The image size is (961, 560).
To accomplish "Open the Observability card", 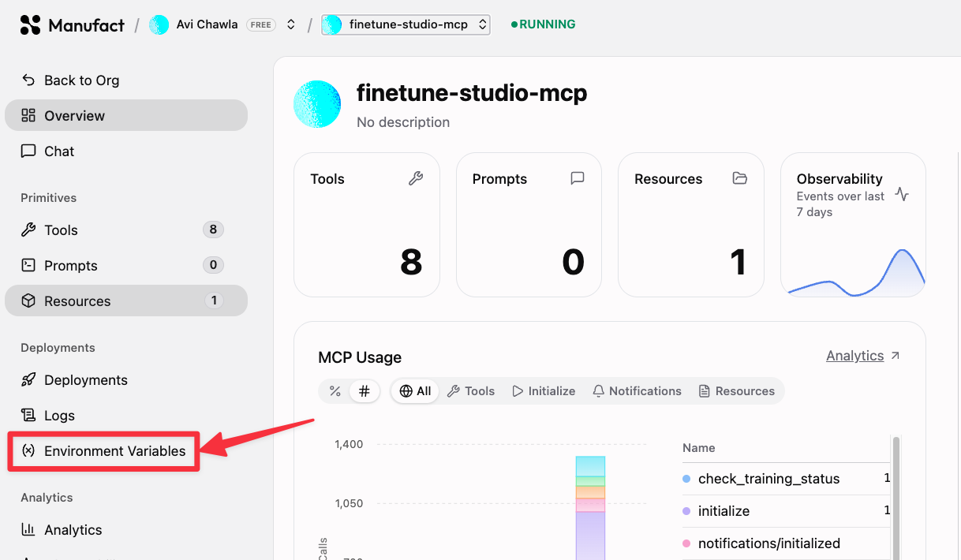I will pyautogui.click(x=853, y=225).
